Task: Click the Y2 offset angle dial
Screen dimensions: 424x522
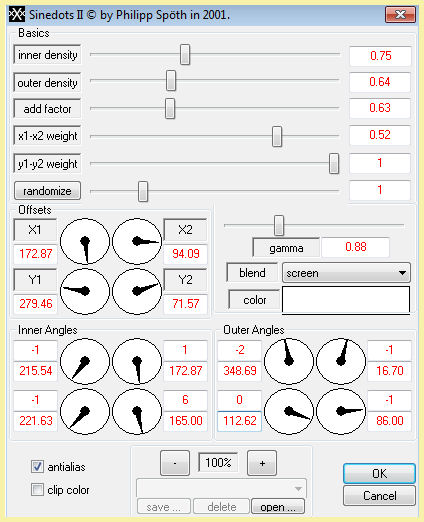Action: 137,291
